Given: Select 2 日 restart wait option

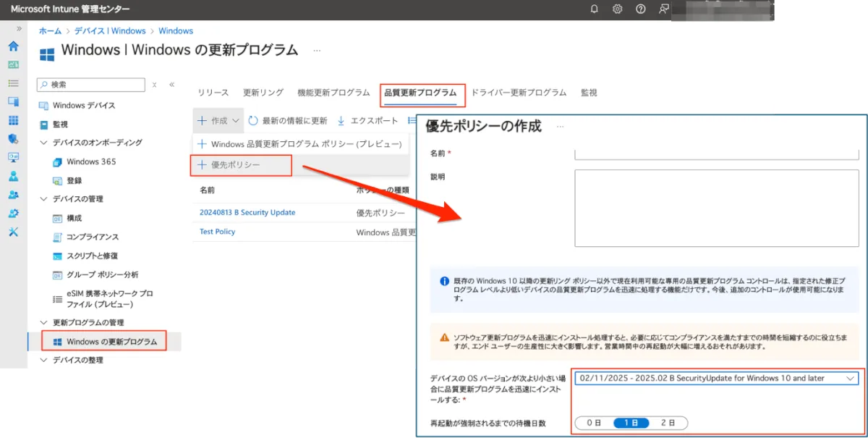Looking at the screenshot, I should point(668,423).
